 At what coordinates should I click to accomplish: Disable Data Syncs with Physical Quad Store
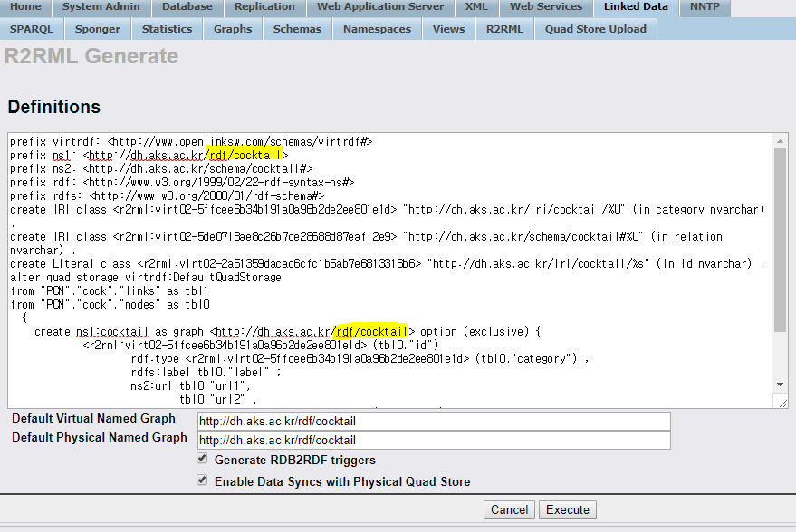coord(202,481)
